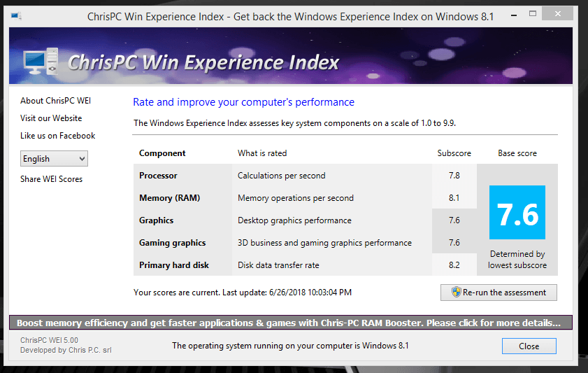The height and width of the screenshot is (373, 588).
Task: Expand the English language dropdown
Action: pos(54,159)
